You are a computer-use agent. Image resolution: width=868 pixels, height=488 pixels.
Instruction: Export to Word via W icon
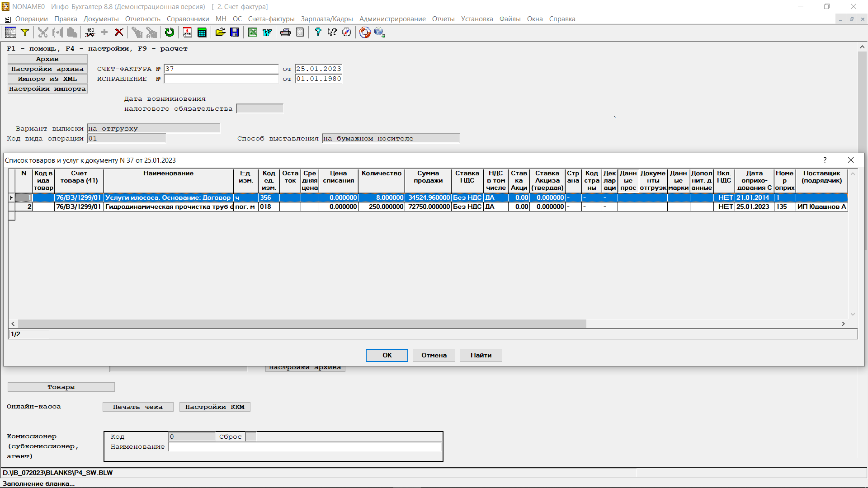click(267, 32)
